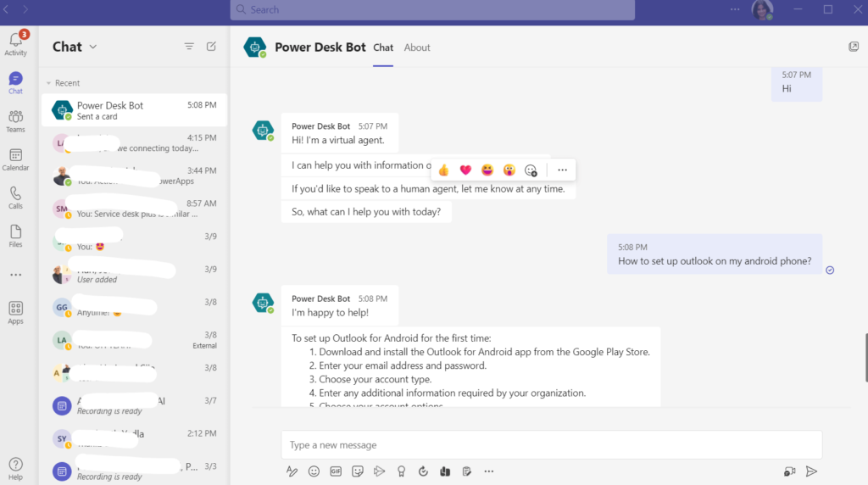This screenshot has width=868, height=485.
Task: Open Settings and more ellipsis in title bar
Action: point(735,9)
